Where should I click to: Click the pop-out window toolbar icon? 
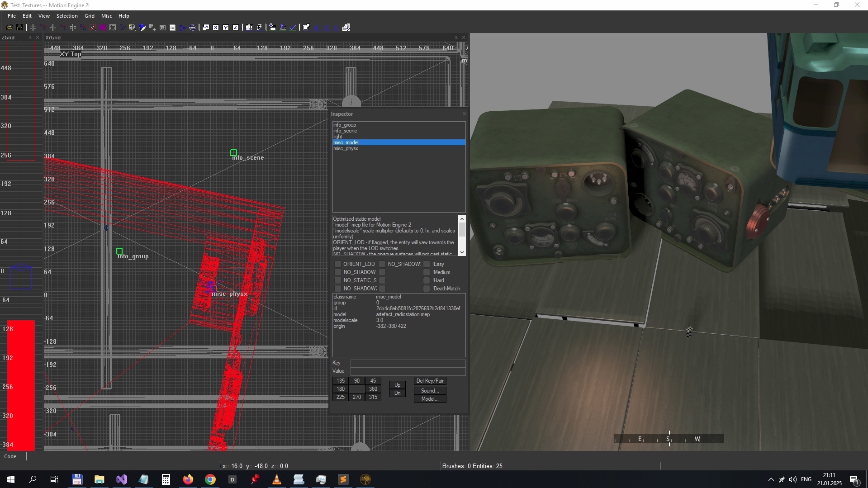pos(306,27)
